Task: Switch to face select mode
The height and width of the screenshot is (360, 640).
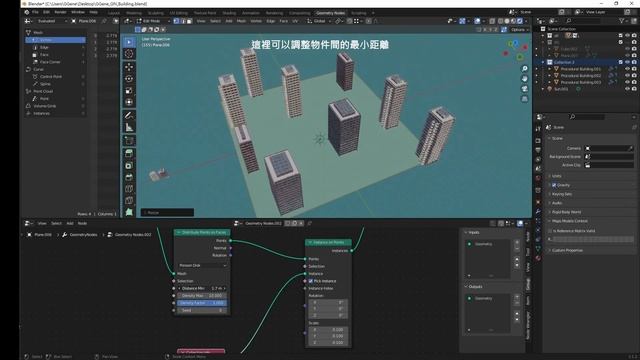Action: pyautogui.click(x=189, y=21)
